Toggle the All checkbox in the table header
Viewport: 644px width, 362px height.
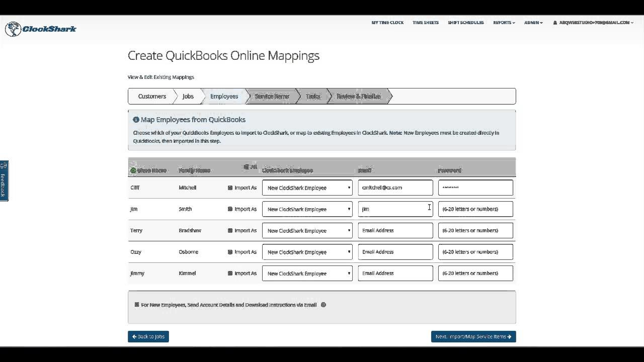tap(247, 167)
